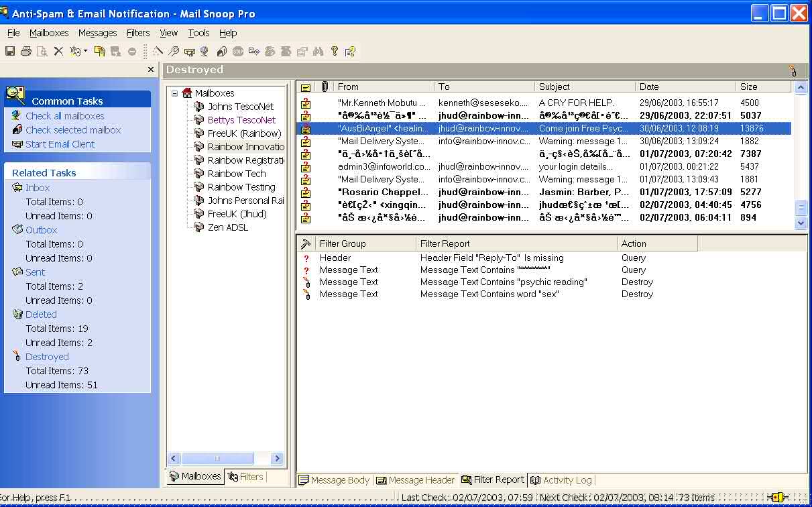Close the left task pane with X
This screenshot has width=812, height=507.
[151, 70]
